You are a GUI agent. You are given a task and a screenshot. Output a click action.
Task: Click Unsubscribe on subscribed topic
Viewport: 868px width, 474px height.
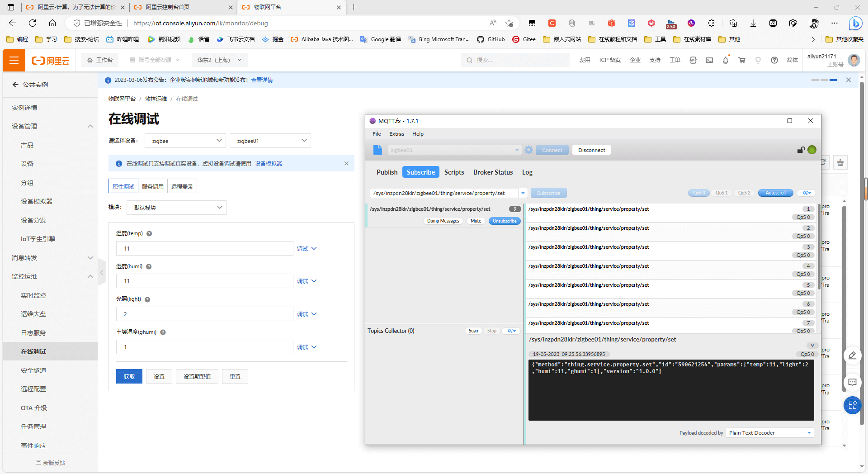pyautogui.click(x=505, y=221)
